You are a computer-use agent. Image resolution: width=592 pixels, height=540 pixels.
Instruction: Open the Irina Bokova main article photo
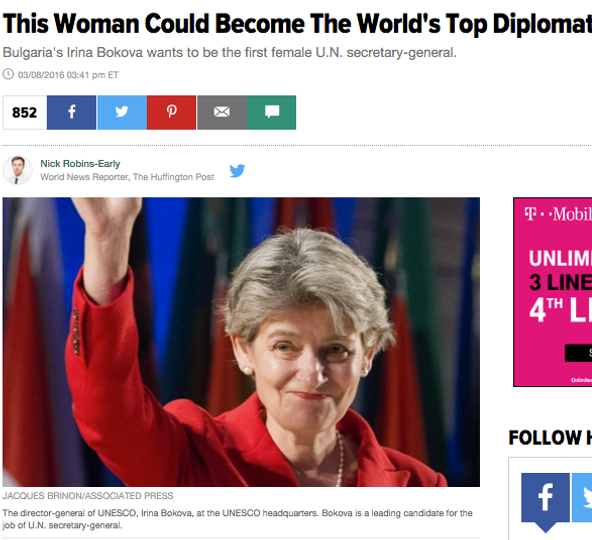click(241, 342)
